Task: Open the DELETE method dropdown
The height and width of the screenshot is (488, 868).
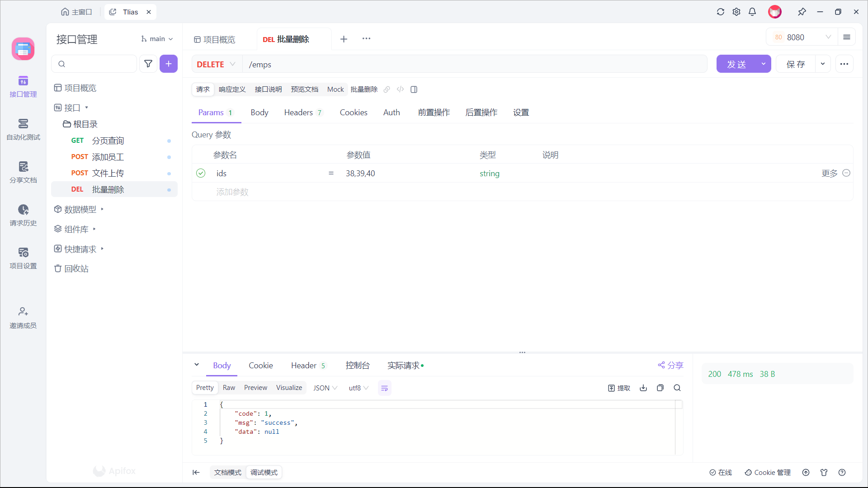Action: coord(216,64)
